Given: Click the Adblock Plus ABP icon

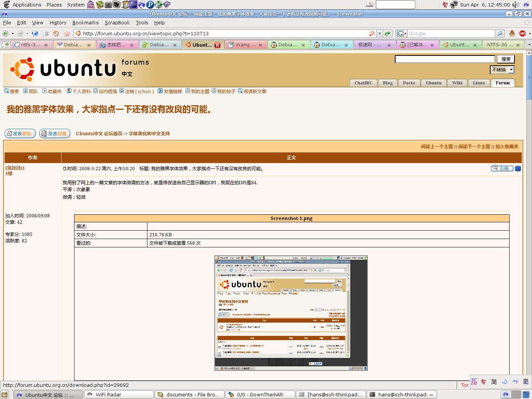Looking at the screenshot, I should (x=522, y=33).
